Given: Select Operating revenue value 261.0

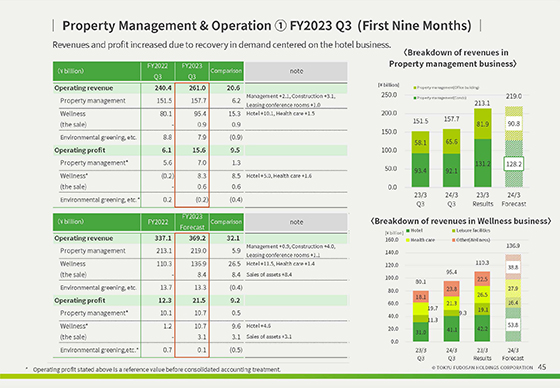Looking at the screenshot, I should 198,88.
